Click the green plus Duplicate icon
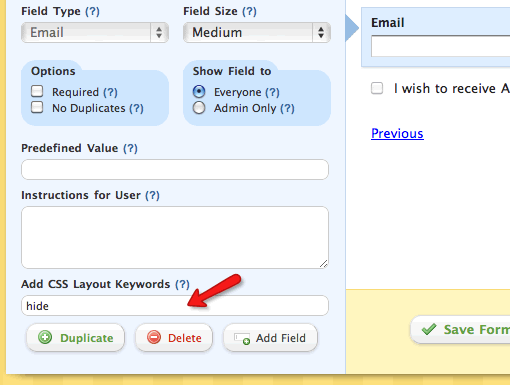The height and width of the screenshot is (385, 510). [45, 337]
